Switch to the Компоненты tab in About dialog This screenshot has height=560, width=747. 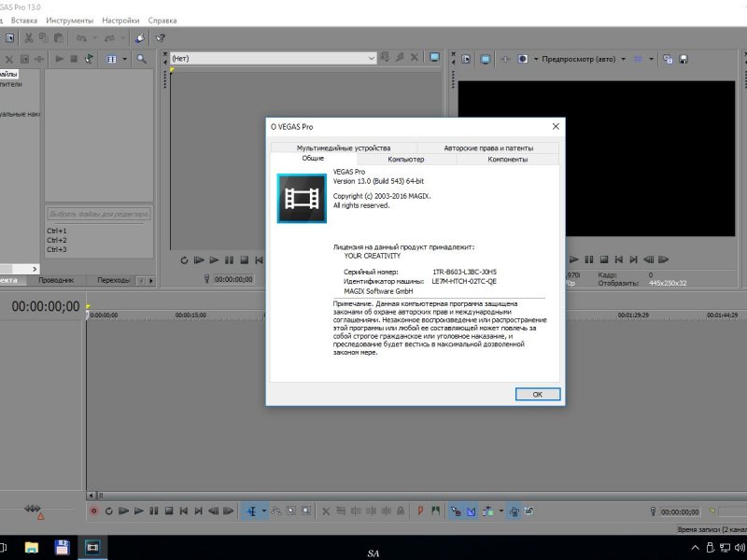tap(508, 159)
